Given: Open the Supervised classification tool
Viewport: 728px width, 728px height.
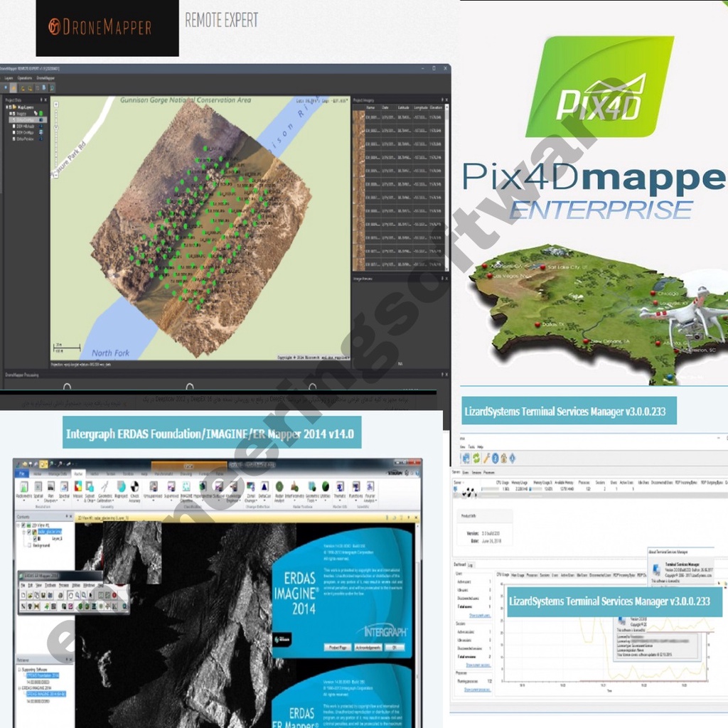Looking at the screenshot, I should [171, 490].
